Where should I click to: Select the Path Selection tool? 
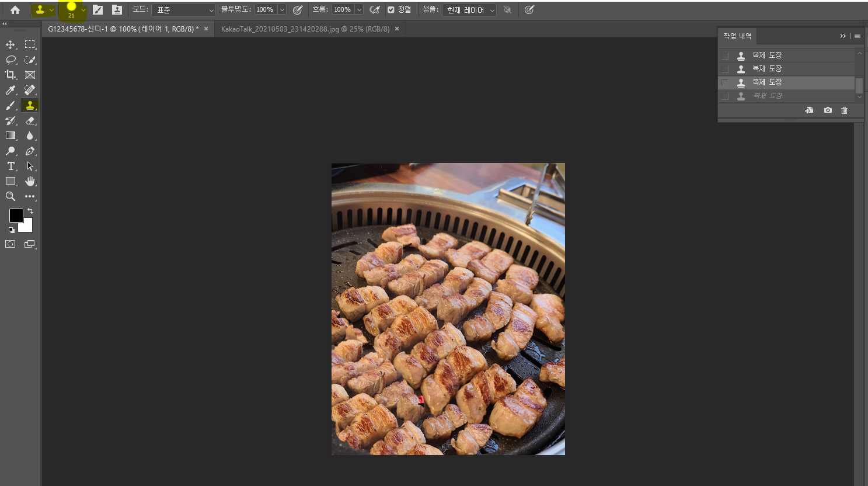(x=30, y=166)
